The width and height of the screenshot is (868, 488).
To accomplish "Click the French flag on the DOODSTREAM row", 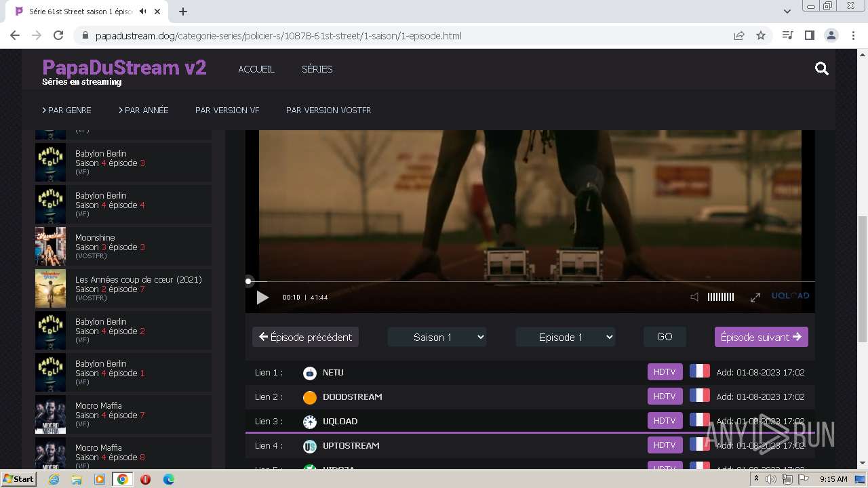I will pyautogui.click(x=700, y=396).
